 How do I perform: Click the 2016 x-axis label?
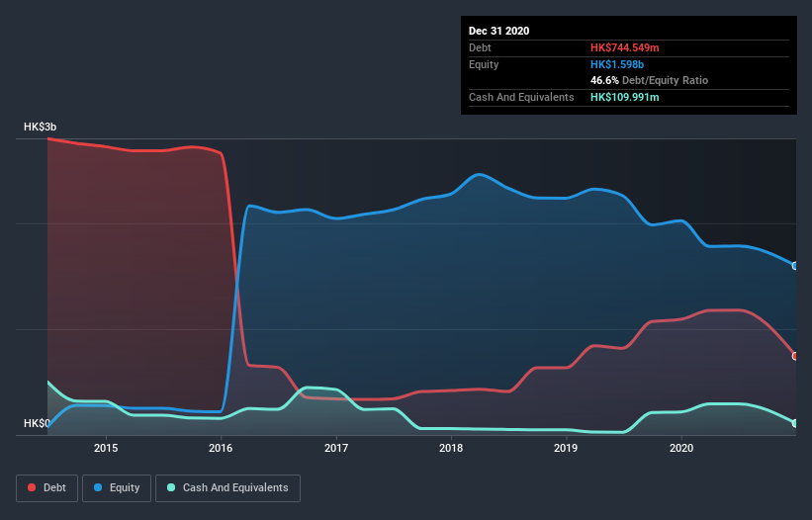(x=221, y=448)
